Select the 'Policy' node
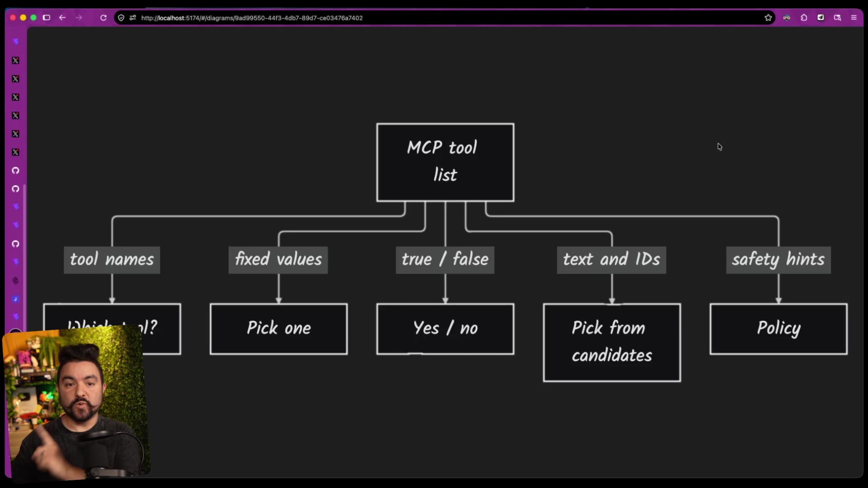Viewport: 868px width, 488px height. click(x=778, y=329)
